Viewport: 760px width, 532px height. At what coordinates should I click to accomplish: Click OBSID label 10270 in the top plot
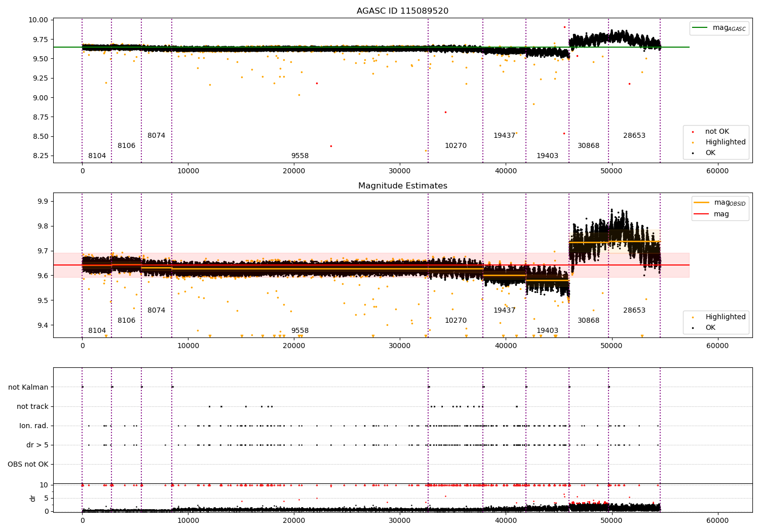point(456,146)
